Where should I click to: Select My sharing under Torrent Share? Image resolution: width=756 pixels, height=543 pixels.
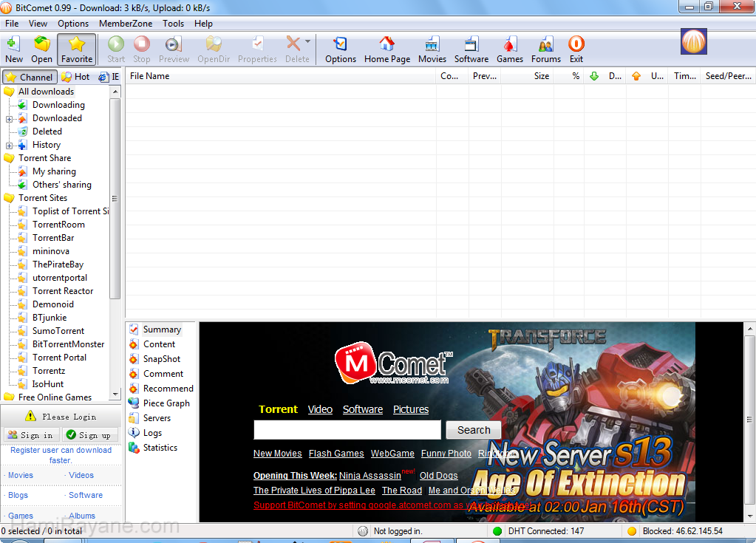click(54, 171)
